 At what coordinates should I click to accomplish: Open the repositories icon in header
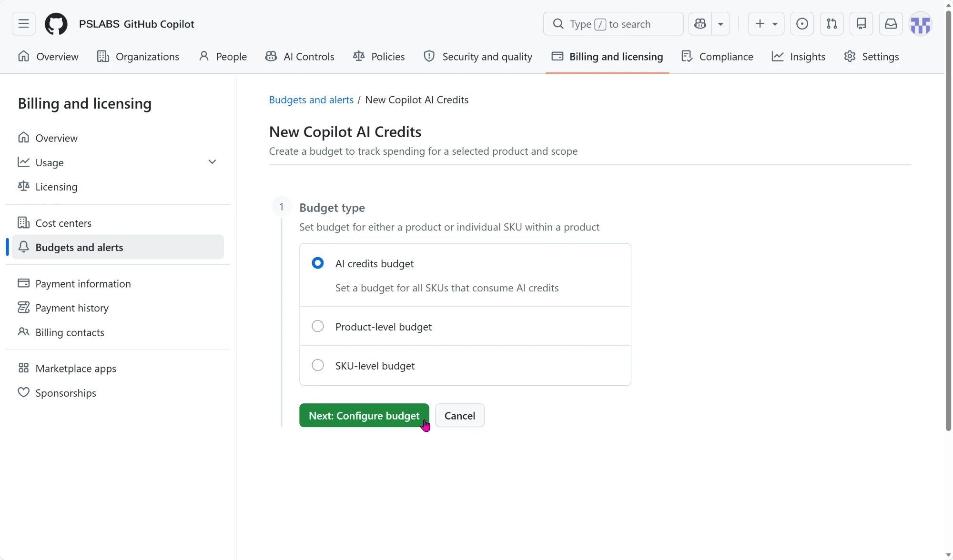(x=861, y=24)
